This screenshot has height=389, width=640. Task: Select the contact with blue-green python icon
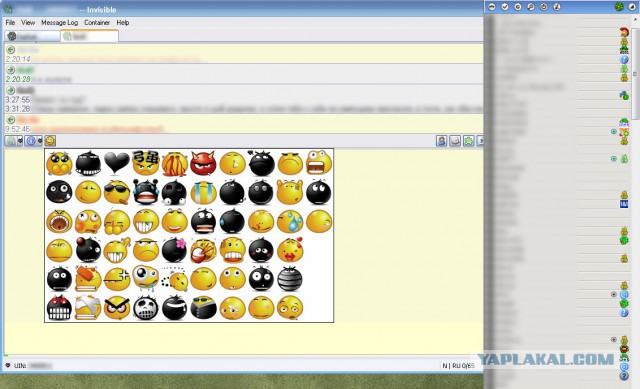(624, 96)
